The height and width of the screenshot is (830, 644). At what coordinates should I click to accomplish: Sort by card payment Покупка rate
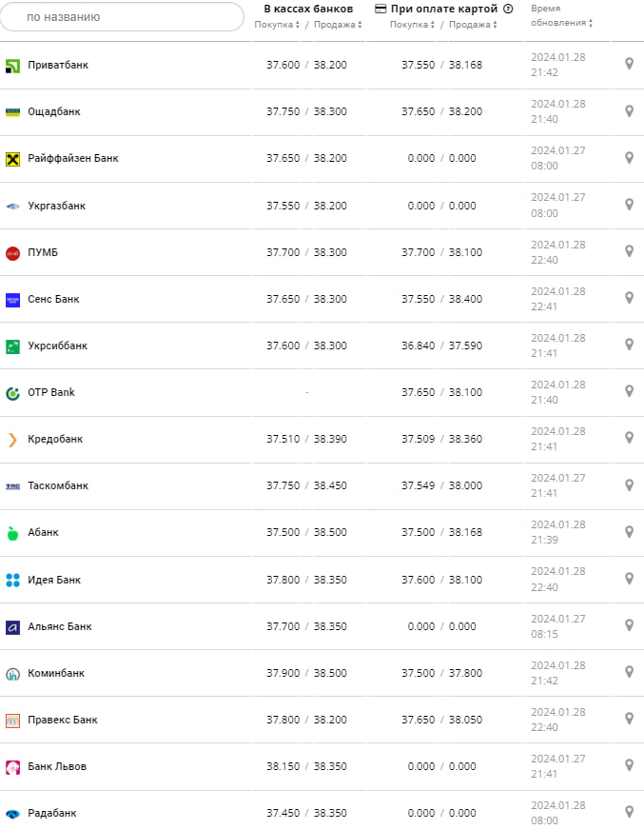(414, 25)
